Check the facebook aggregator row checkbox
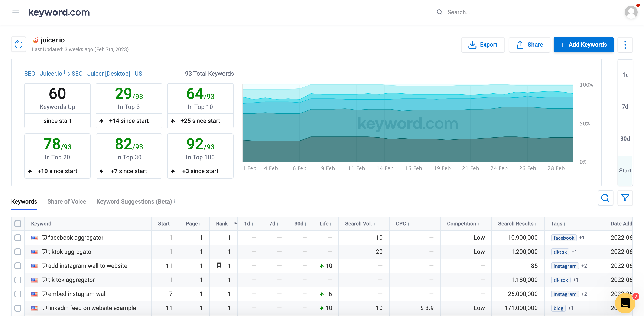644x316 pixels. point(18,238)
